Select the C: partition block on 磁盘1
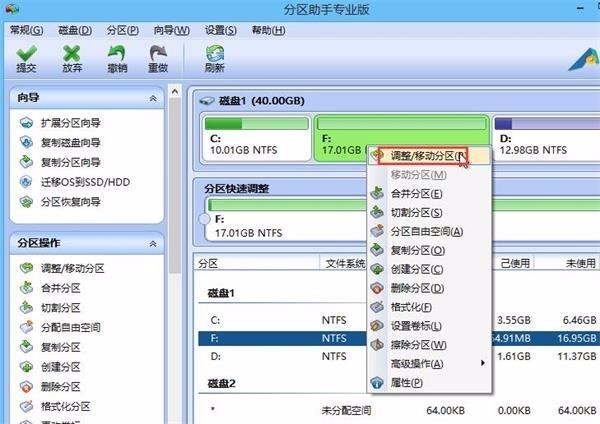 click(256, 138)
